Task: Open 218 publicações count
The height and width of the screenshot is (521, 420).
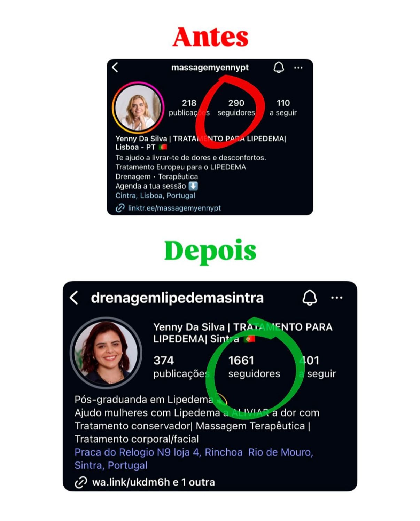Action: tap(189, 108)
